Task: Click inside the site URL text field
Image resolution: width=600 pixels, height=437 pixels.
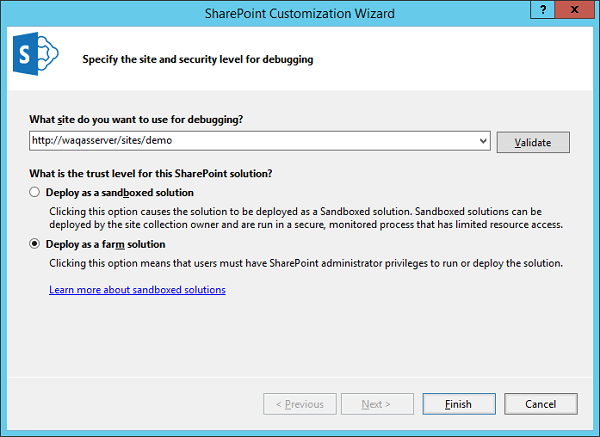Action: pos(250,141)
